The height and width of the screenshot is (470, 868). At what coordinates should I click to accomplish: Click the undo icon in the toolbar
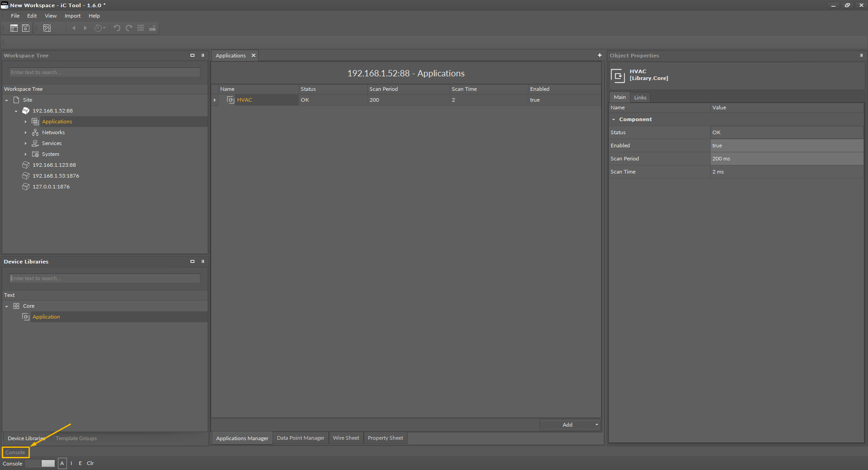click(117, 28)
